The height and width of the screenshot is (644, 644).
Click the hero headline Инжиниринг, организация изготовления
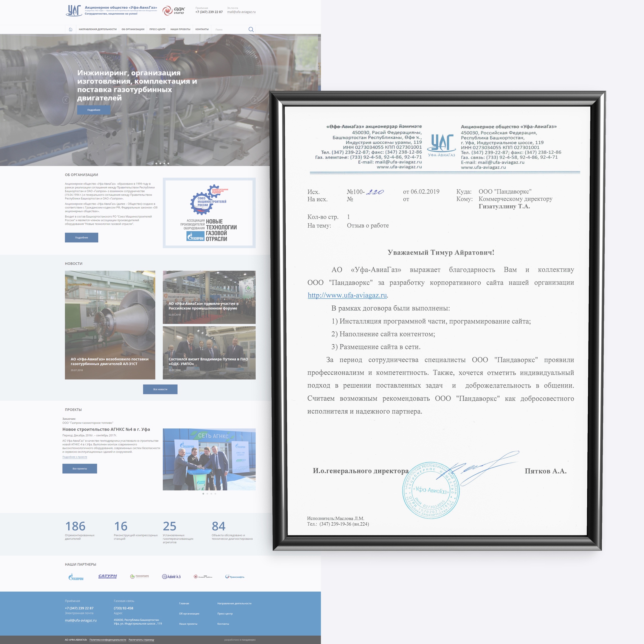137,85
